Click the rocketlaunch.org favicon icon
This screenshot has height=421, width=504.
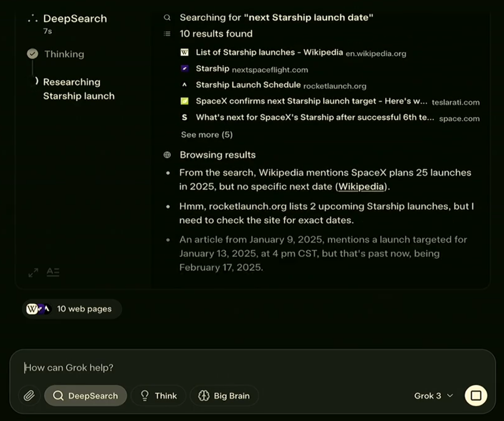pyautogui.click(x=184, y=85)
